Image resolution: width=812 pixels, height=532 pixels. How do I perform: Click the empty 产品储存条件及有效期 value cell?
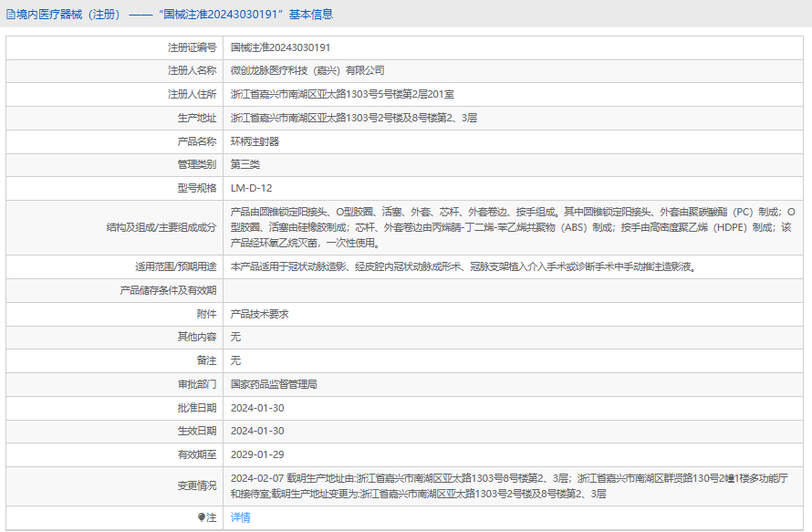pos(511,290)
